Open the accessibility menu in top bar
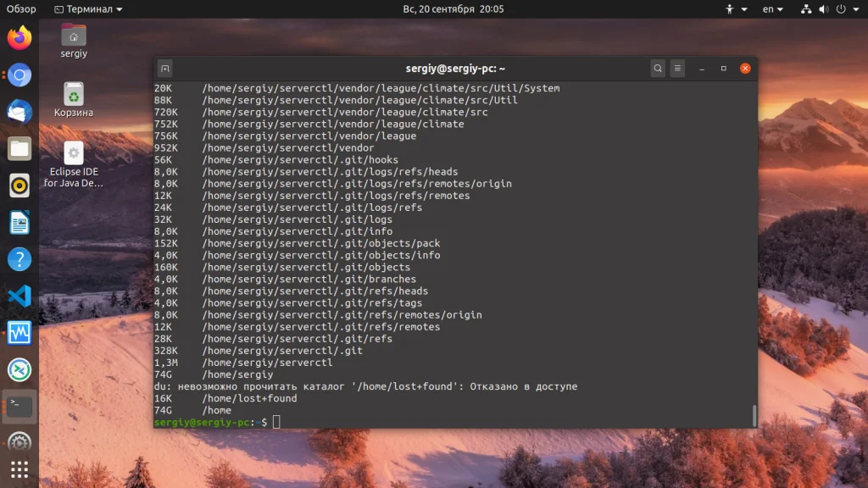The image size is (868, 488). (x=737, y=8)
